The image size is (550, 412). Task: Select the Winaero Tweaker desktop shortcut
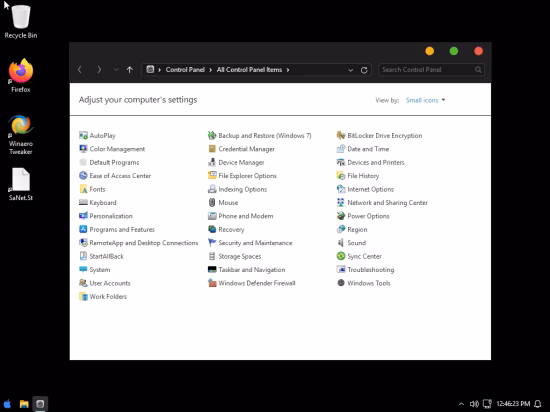point(21,135)
